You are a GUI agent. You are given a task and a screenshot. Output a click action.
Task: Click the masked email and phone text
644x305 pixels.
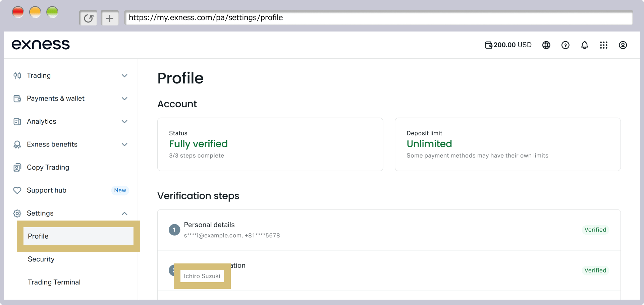tap(232, 236)
